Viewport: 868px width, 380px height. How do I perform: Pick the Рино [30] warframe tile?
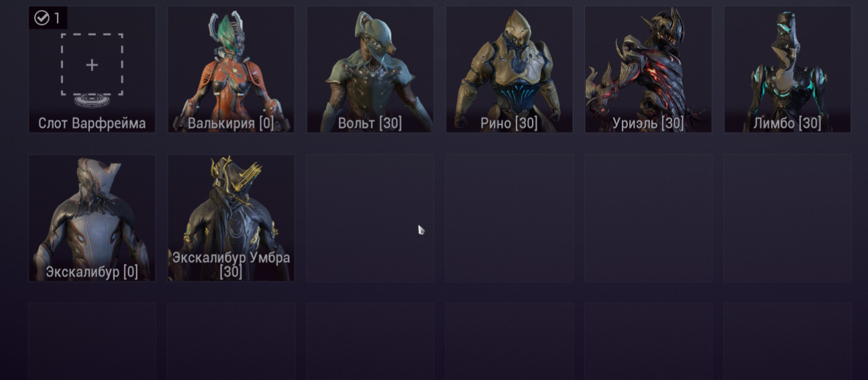point(509,70)
